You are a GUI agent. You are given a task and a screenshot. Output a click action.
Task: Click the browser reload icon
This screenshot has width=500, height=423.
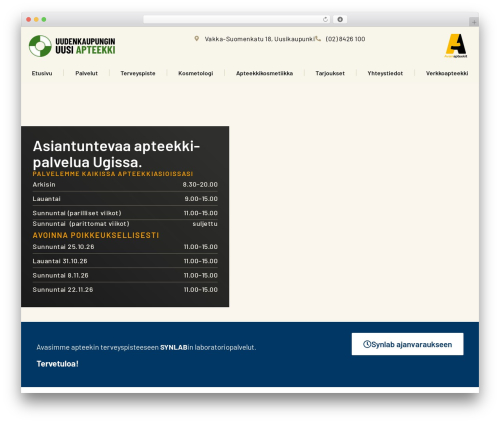(325, 19)
